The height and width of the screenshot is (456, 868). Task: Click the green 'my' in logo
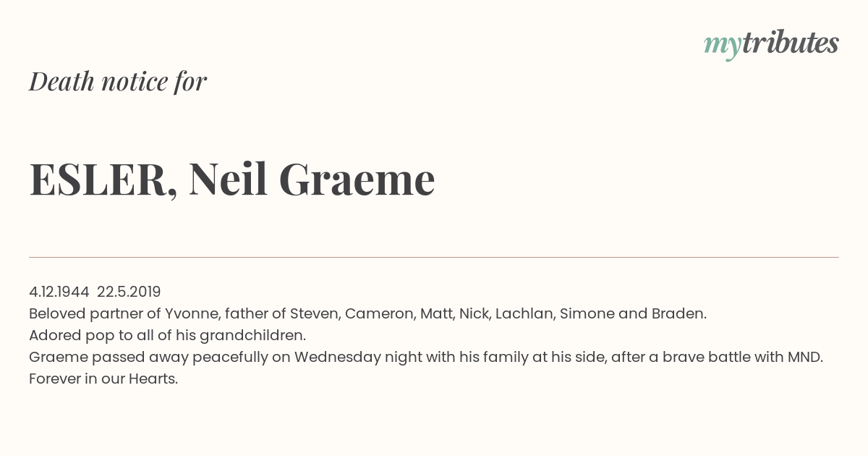tap(723, 46)
